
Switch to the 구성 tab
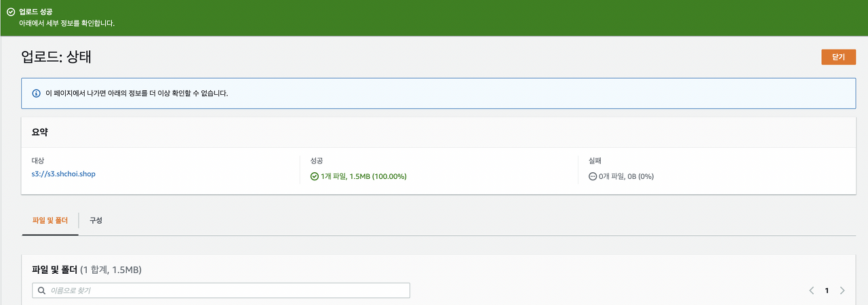click(96, 220)
